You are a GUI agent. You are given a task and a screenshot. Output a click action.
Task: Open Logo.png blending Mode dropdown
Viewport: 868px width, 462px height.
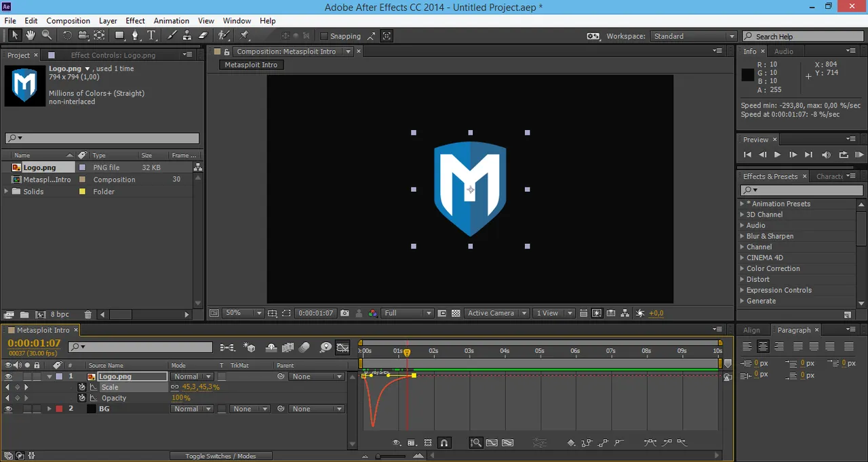(191, 377)
